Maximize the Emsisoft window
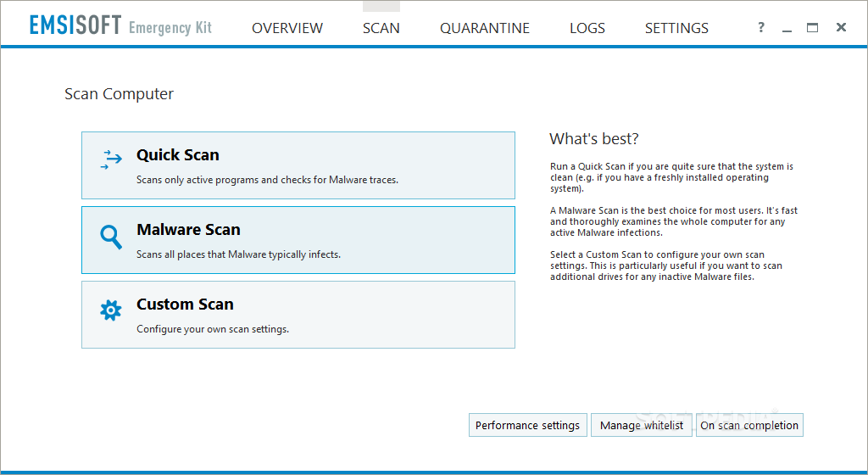 pos(812,27)
